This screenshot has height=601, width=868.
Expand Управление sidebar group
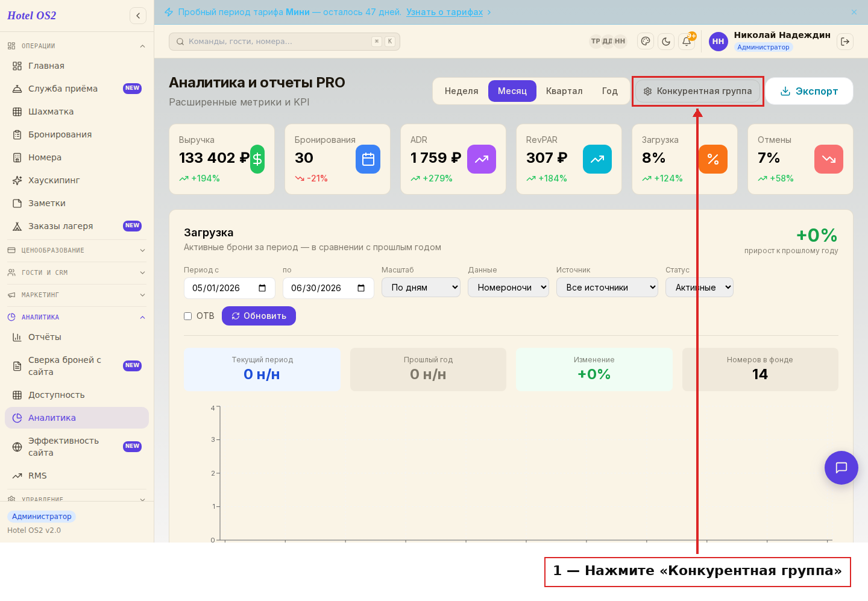point(77,499)
